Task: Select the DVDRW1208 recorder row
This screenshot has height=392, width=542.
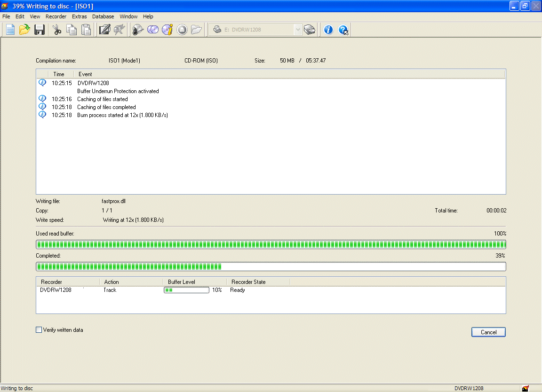Action: click(271, 290)
